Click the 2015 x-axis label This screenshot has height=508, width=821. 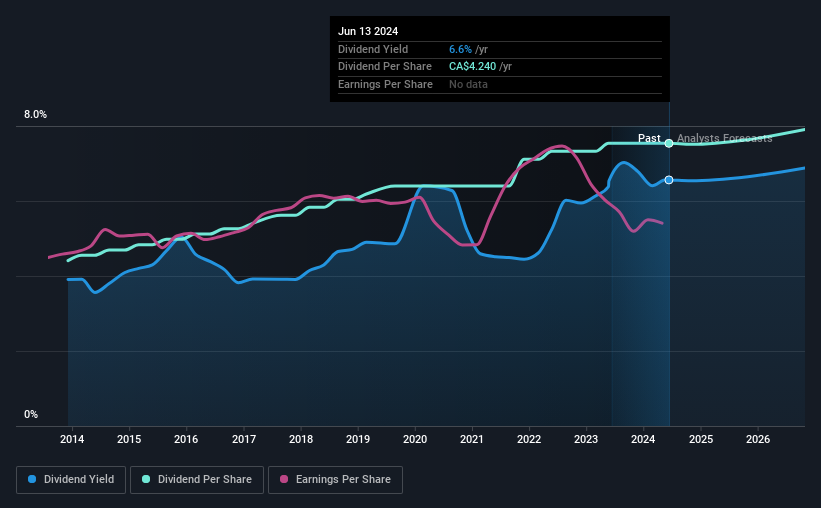coord(129,439)
